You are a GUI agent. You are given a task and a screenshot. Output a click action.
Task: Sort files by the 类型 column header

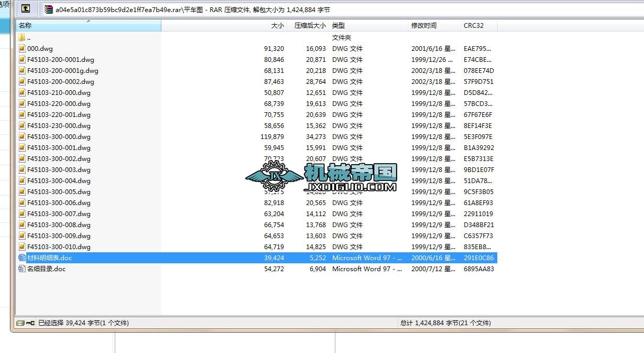click(x=368, y=25)
